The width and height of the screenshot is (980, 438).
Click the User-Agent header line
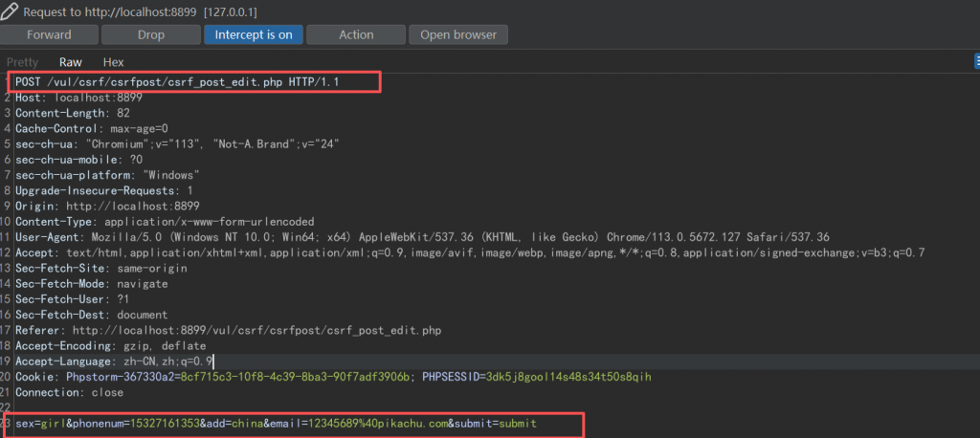click(x=421, y=237)
